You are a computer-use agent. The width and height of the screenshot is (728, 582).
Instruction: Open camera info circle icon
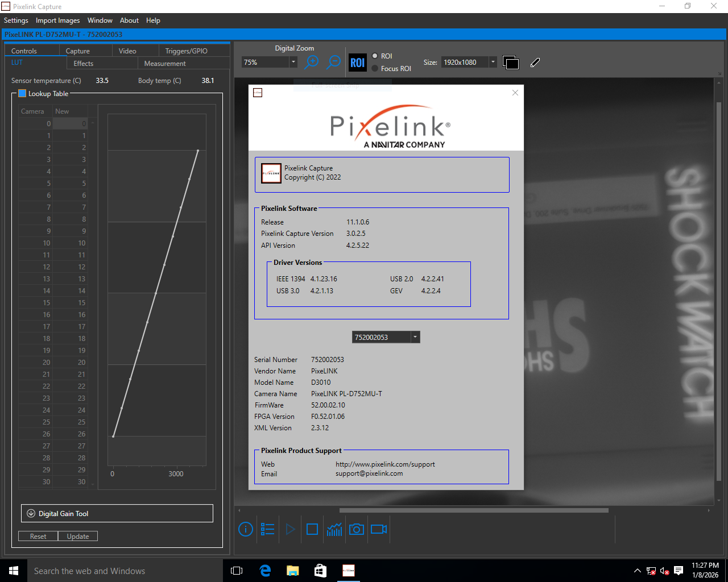pos(246,529)
